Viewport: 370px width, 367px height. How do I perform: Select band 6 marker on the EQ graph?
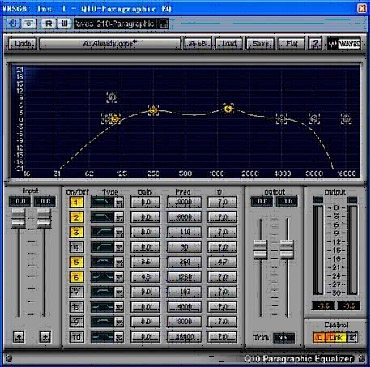click(228, 108)
